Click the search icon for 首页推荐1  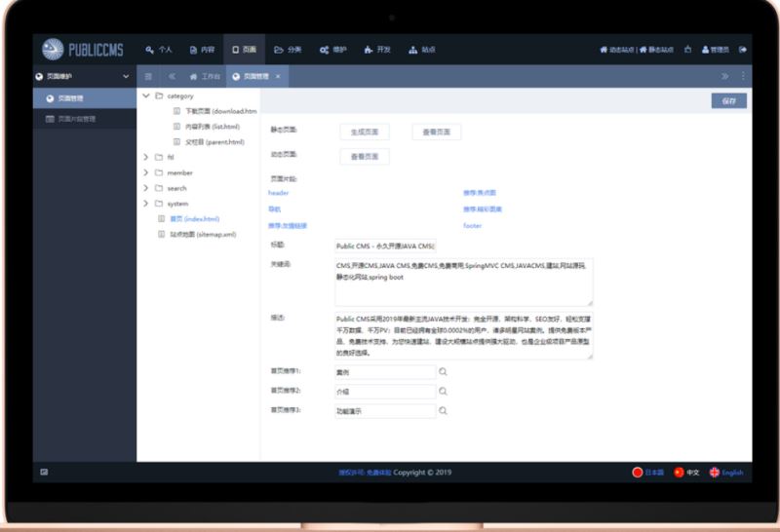point(443,372)
